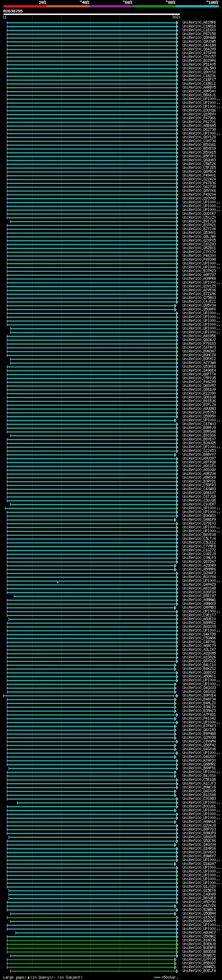
Task: Select label UniRef100_C9S9B3
Action: tap(199, 799)
